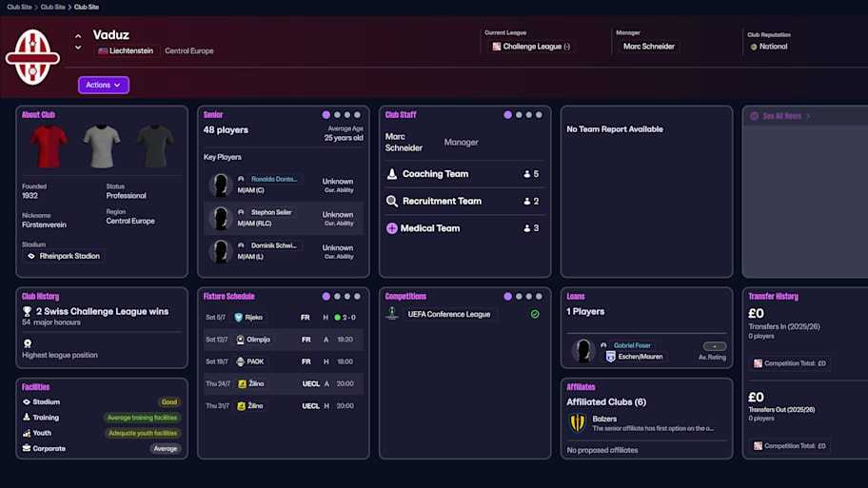Screen dimensions: 868x488
Task: Click Transfers In Competition Total tag
Action: coord(790,363)
